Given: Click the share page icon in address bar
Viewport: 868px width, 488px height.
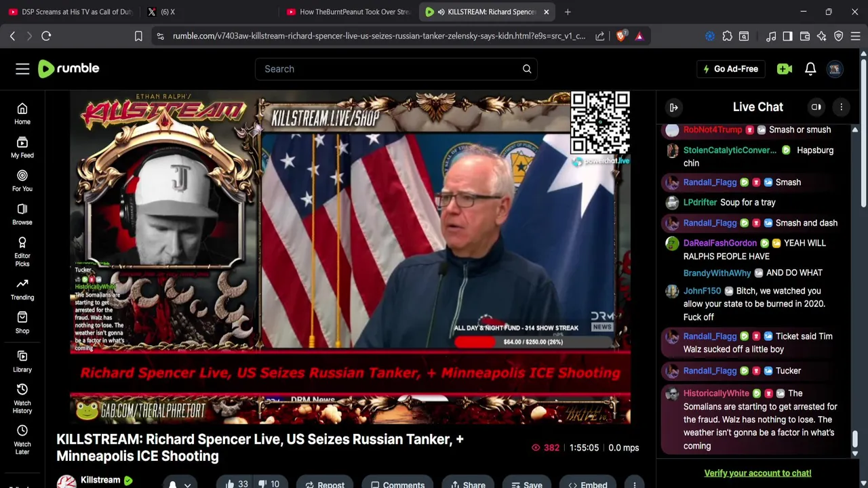Looking at the screenshot, I should [x=600, y=36].
